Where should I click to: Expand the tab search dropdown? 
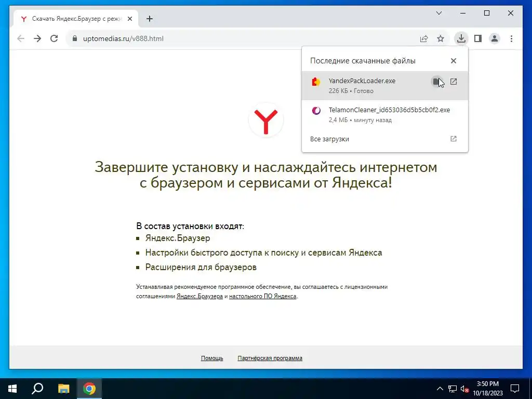(438, 13)
